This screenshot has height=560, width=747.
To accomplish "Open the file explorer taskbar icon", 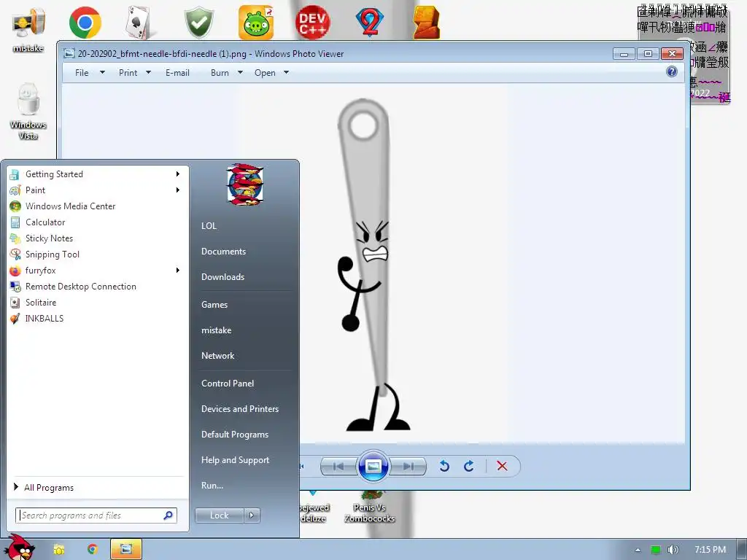I will [x=59, y=550].
